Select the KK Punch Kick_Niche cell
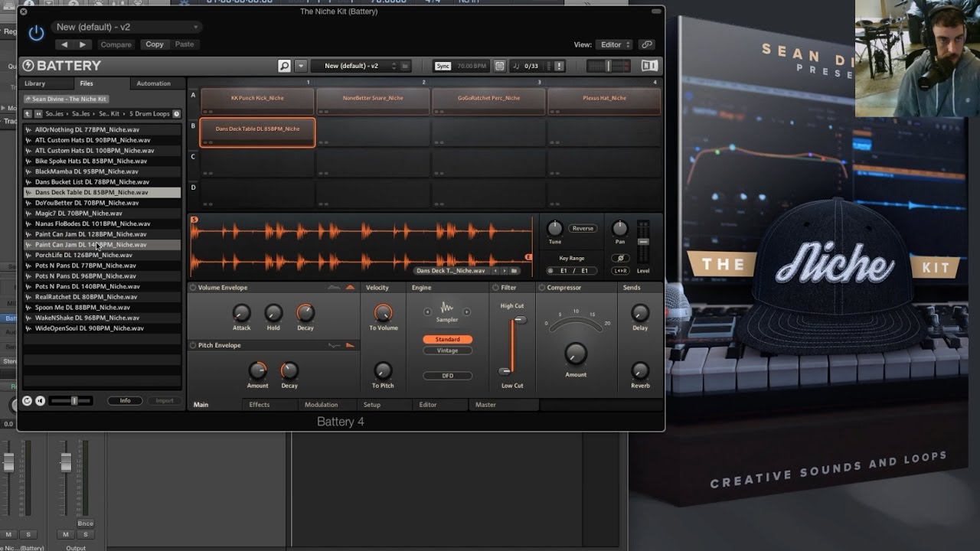 pyautogui.click(x=257, y=101)
